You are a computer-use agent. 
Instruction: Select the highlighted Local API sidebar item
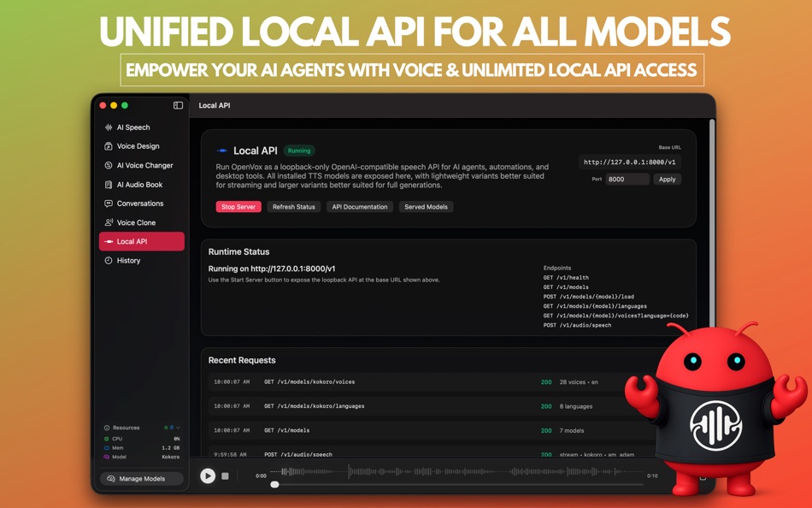click(141, 241)
